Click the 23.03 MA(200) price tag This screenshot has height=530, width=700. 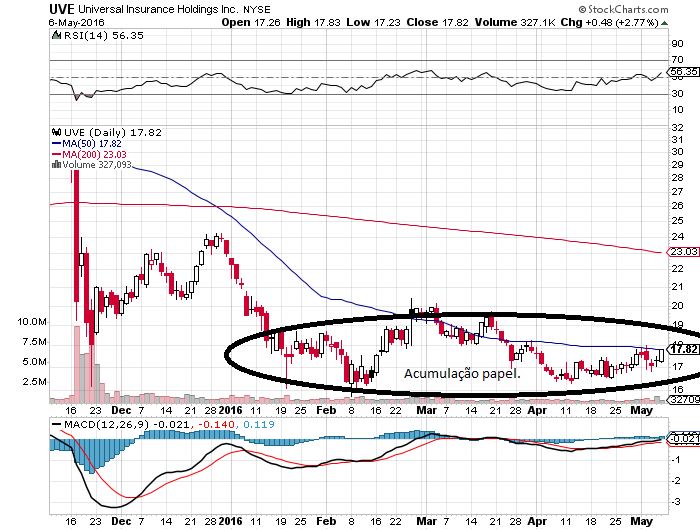pyautogui.click(x=684, y=251)
